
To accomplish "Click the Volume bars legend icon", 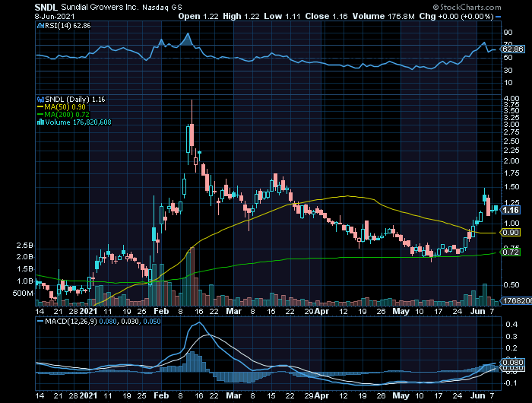I will pos(41,122).
